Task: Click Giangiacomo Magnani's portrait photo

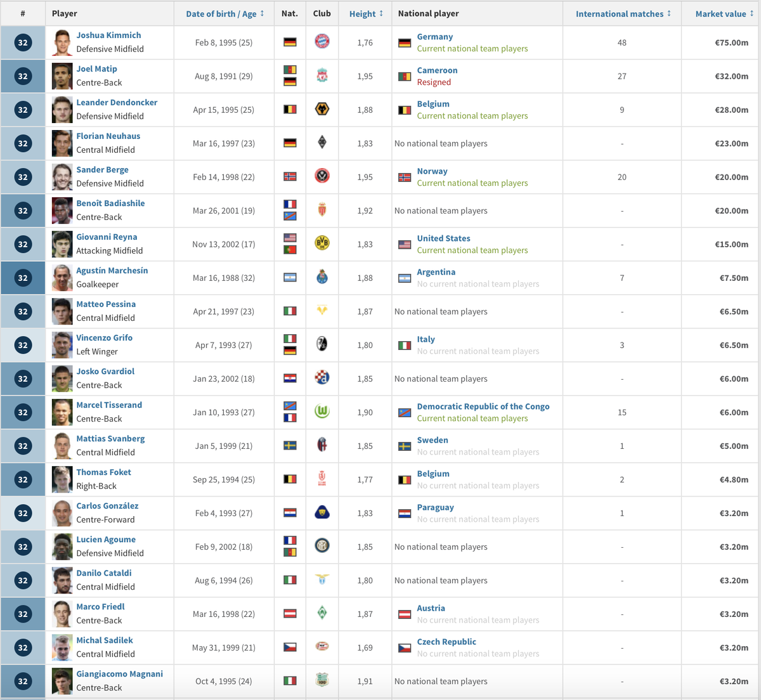Action: pos(62,681)
